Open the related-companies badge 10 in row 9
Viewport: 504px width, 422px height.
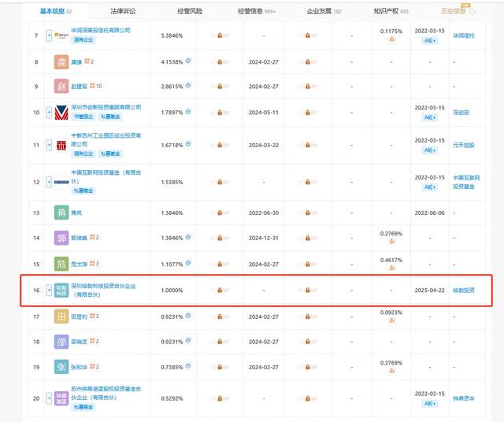(96, 86)
